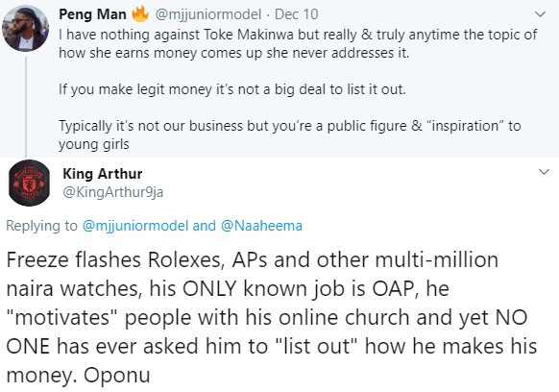Viewport: 559px width, 392px height.
Task: Expand the options chevron on Peng Man's tweet
Action: [x=541, y=14]
